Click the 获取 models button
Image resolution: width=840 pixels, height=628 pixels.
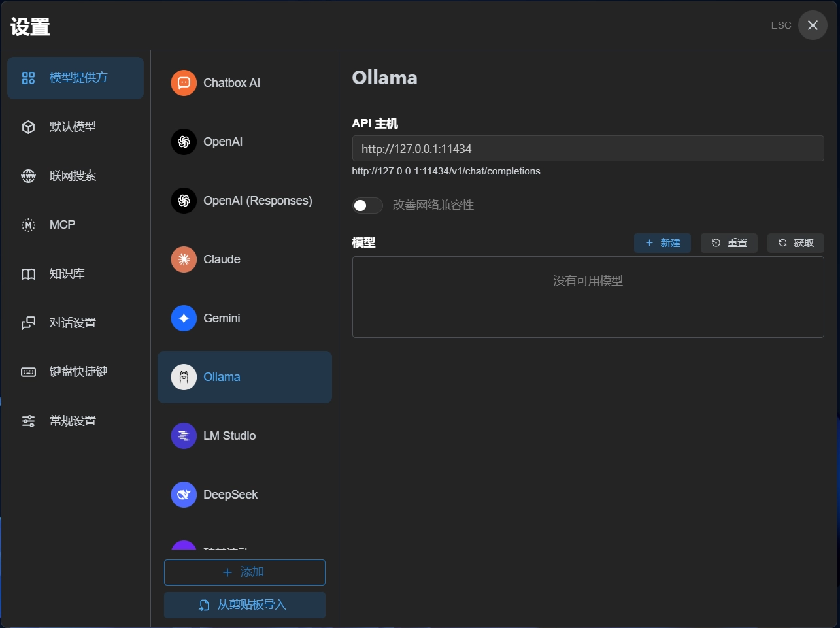(796, 243)
